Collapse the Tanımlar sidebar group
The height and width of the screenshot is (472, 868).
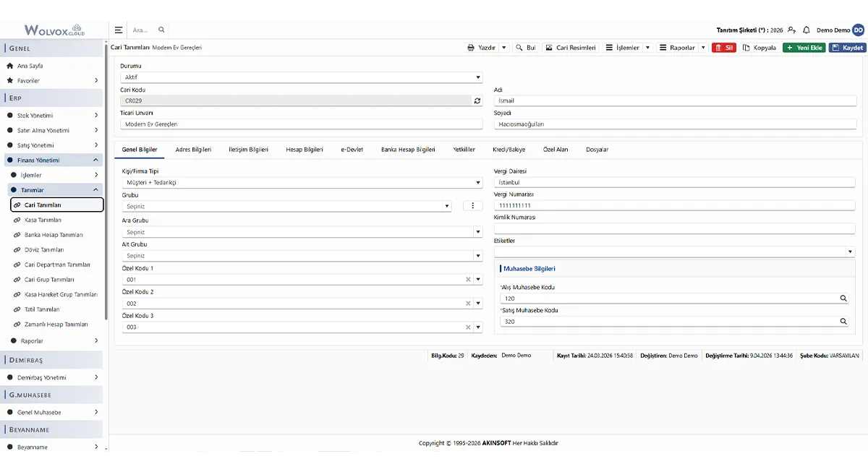55,190
